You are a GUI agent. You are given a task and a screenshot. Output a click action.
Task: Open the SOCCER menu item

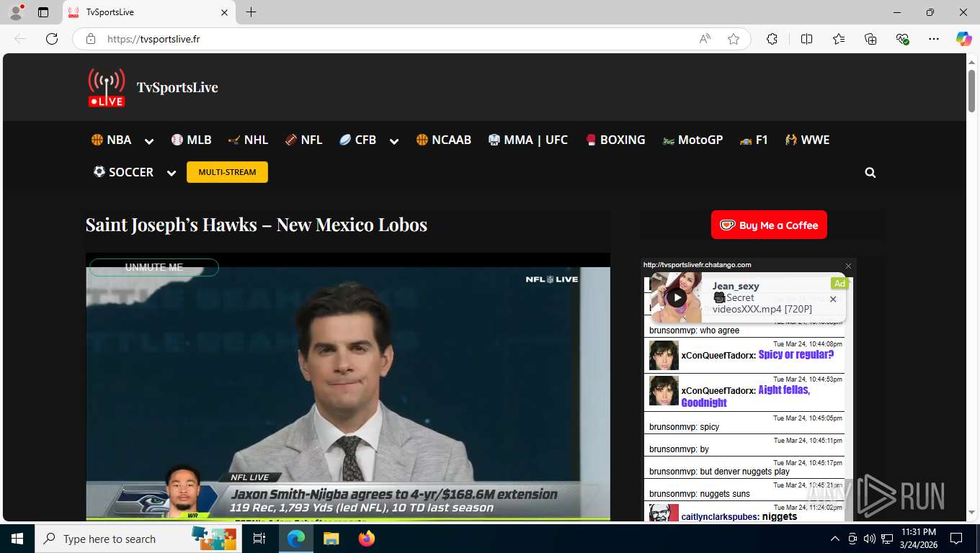pos(123,172)
